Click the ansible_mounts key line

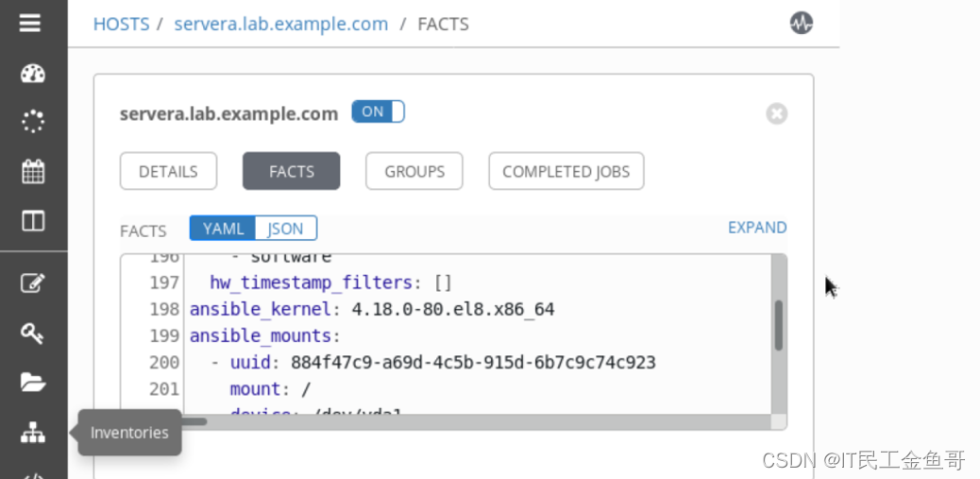coord(265,335)
